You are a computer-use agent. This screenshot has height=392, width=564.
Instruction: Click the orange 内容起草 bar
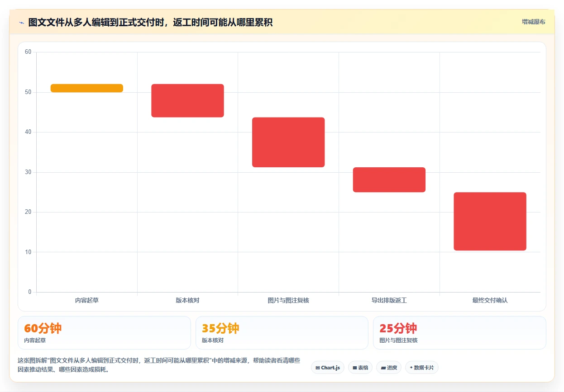tap(87, 88)
